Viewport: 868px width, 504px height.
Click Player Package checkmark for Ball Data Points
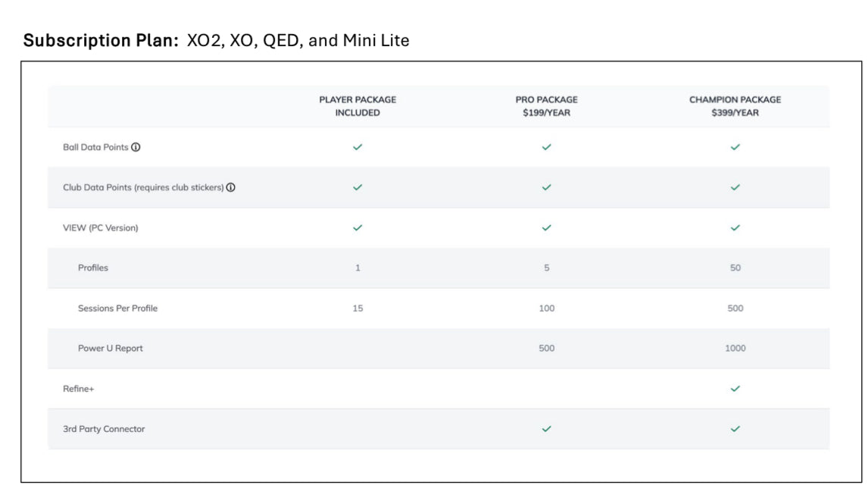pyautogui.click(x=358, y=148)
